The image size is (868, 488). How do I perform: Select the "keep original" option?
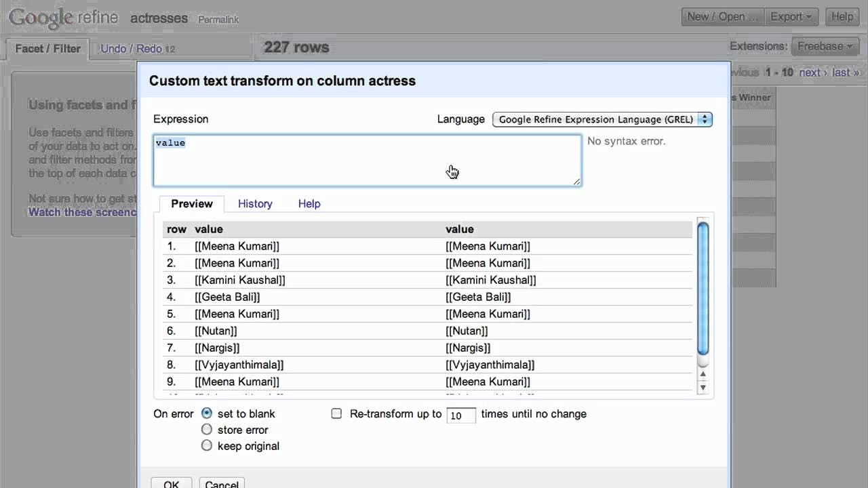point(207,445)
